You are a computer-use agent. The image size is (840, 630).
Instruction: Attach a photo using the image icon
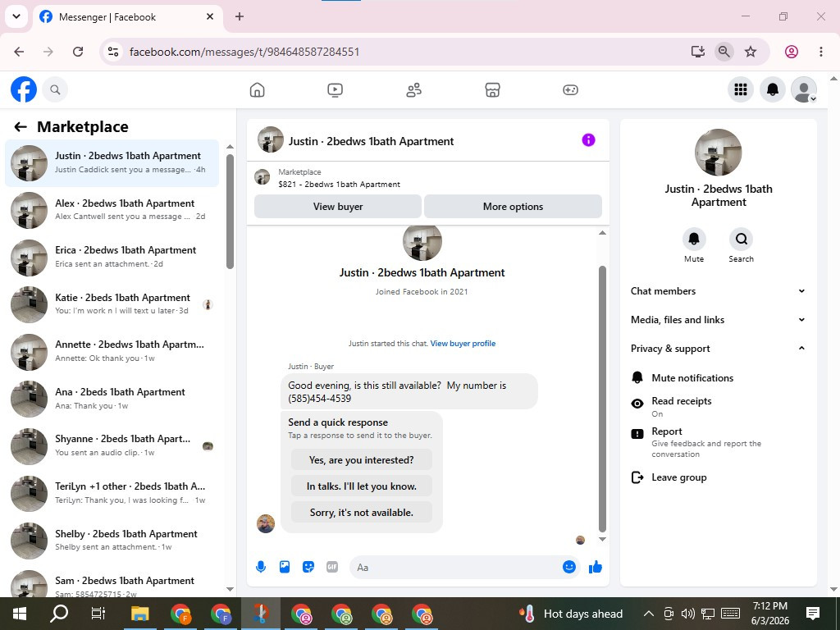click(285, 567)
